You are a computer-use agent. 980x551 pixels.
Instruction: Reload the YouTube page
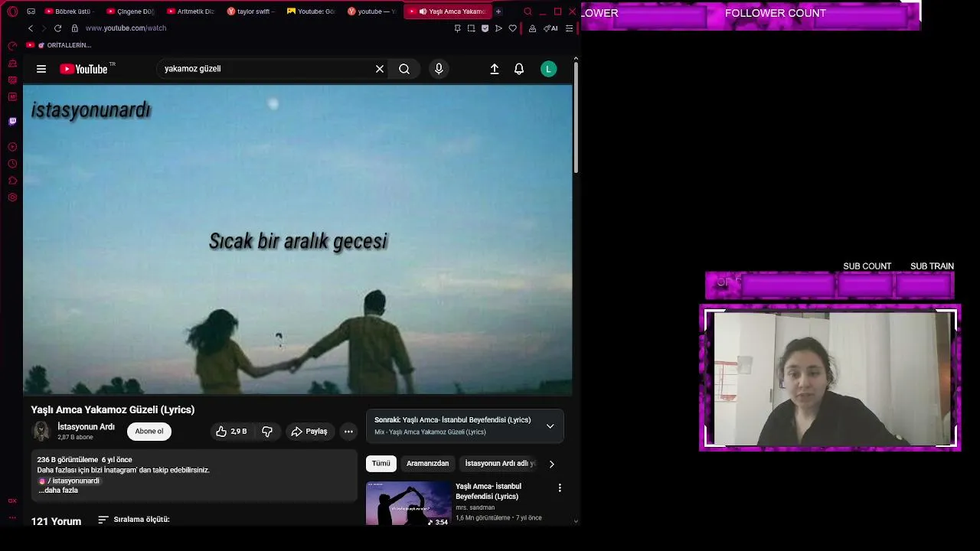pos(57,28)
